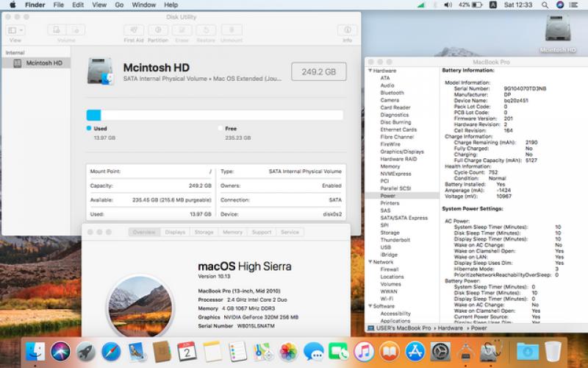The width and height of the screenshot is (588, 368).
Task: Click the input source A icon in menu bar
Action: (x=493, y=5)
